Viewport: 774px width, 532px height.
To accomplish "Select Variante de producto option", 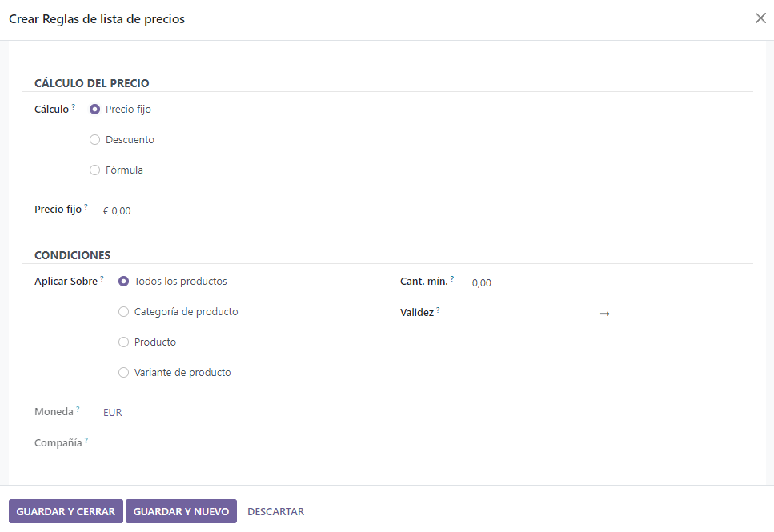I will tap(124, 373).
